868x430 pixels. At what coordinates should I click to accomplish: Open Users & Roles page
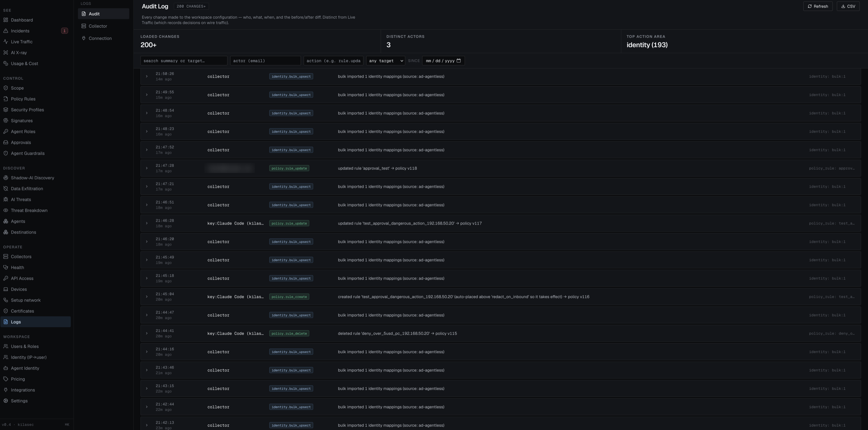pyautogui.click(x=35, y=346)
